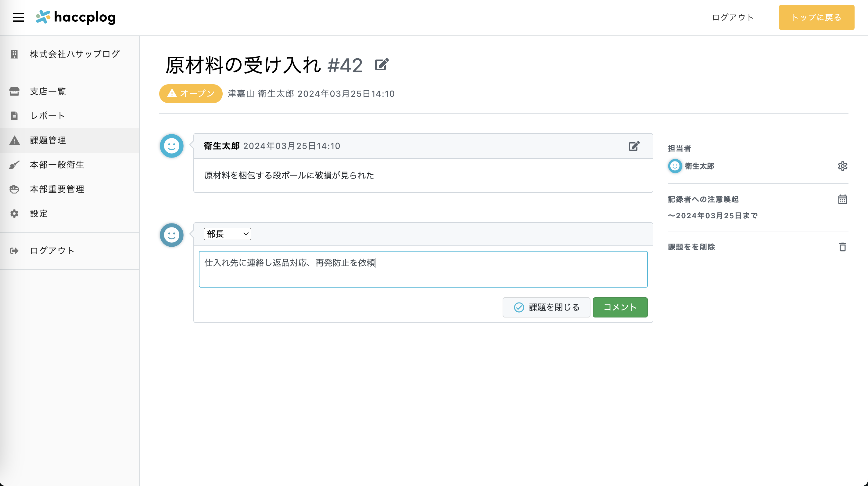Click the orange オープン status badge
This screenshot has width=868, height=486.
(x=191, y=93)
